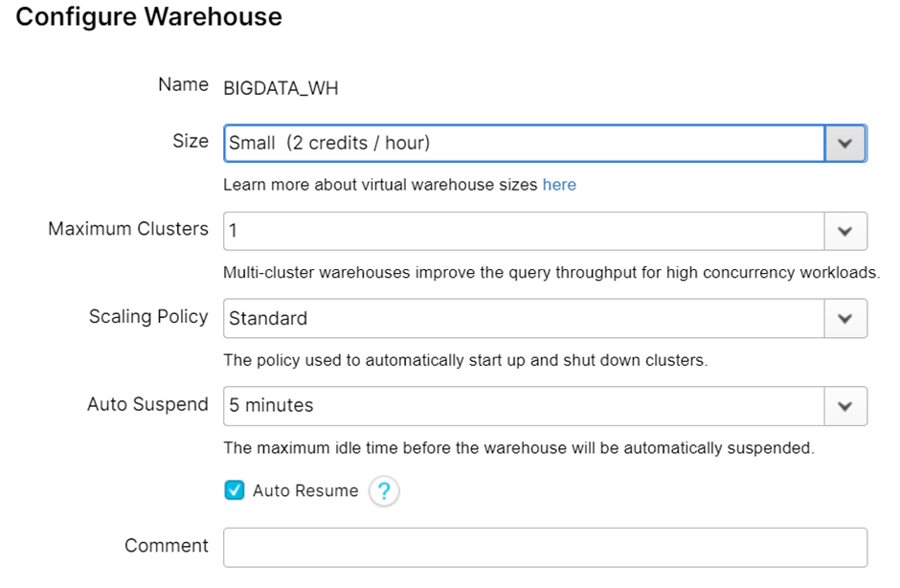This screenshot has width=900, height=588.
Task: Follow the 'here' link about warehouse sizes
Action: [559, 184]
